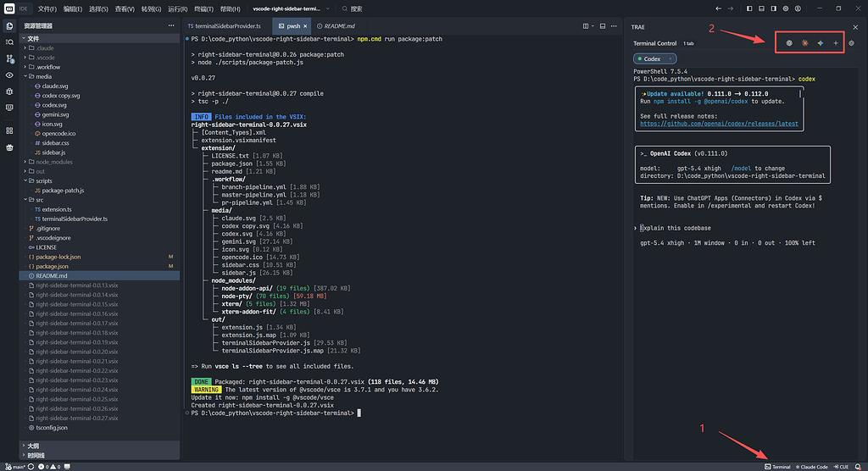The image size is (868, 471).
Task: Add a new terminal tab with the plus icon
Action: pyautogui.click(x=836, y=43)
